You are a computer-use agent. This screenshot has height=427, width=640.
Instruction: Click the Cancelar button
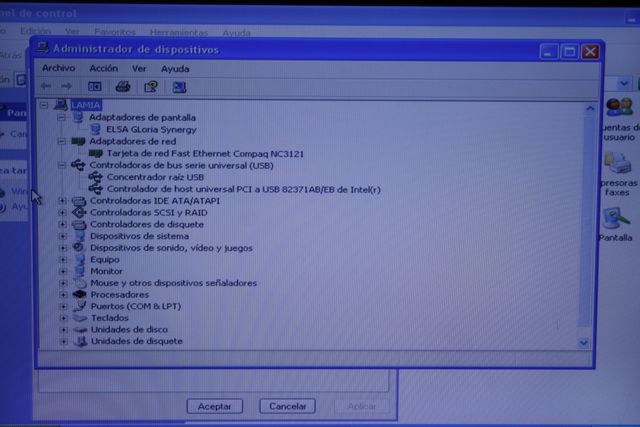pyautogui.click(x=288, y=406)
